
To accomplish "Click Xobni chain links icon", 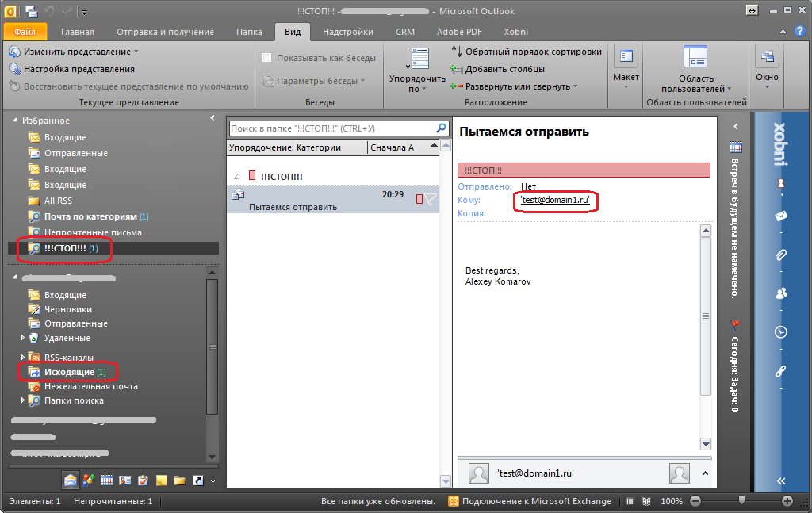I will pyautogui.click(x=781, y=370).
